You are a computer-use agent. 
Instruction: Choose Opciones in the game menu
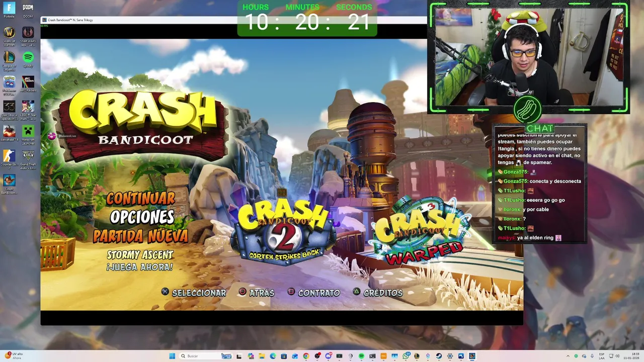(142, 217)
